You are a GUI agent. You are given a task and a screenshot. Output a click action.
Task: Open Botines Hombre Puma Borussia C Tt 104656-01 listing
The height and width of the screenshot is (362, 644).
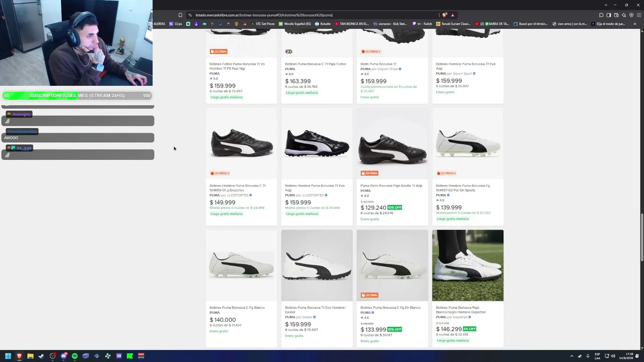tap(237, 188)
